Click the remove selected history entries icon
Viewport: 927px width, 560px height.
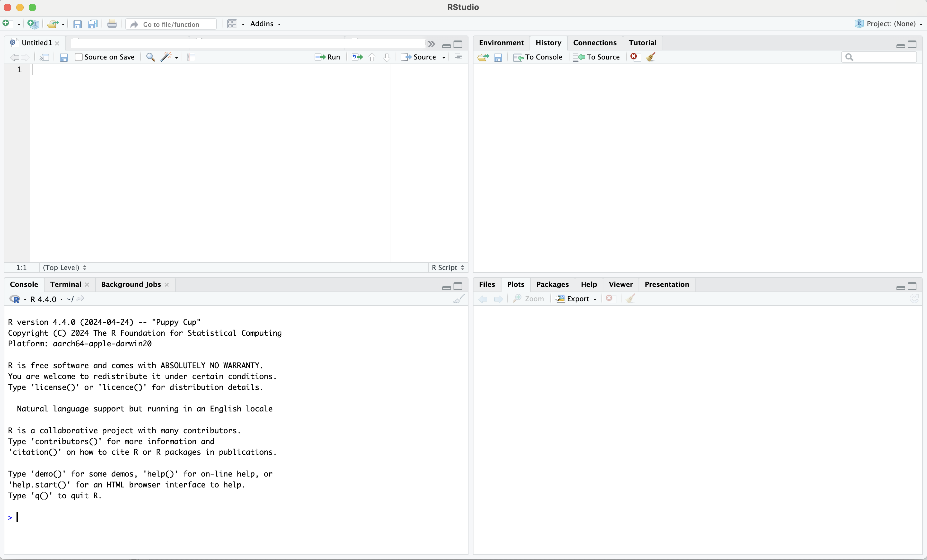click(x=634, y=56)
